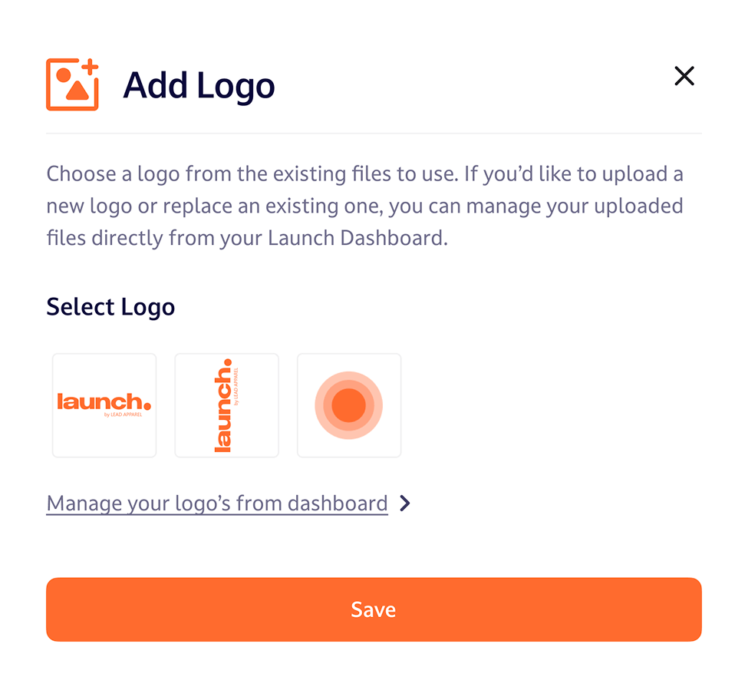The image size is (748, 700).
Task: Click the Add Logo dialog title
Action: pos(199,84)
